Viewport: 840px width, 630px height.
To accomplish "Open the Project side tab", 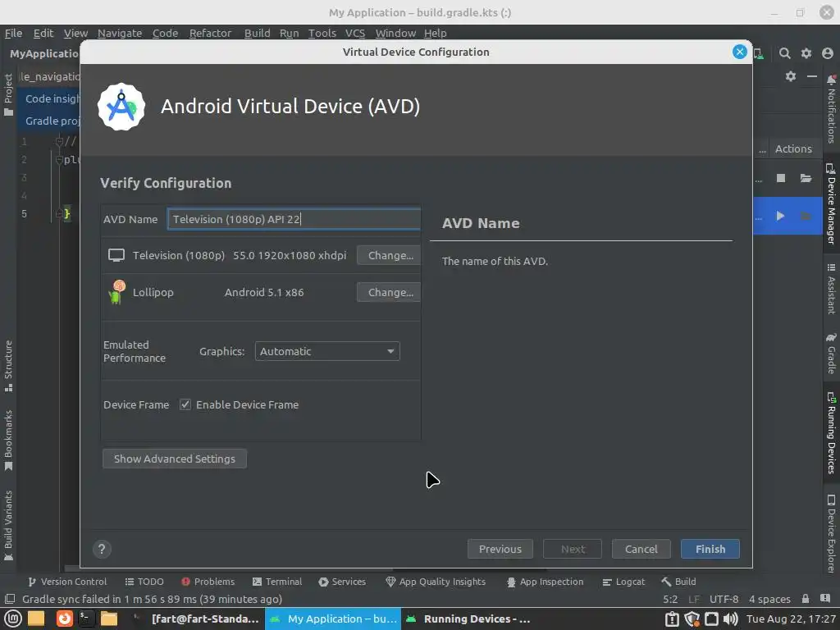I will (8, 94).
